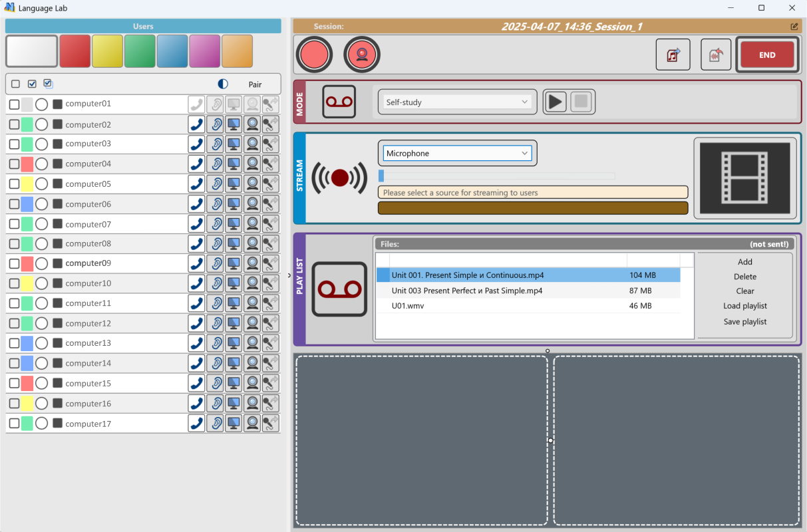Click Load playlist in the Play List panel
Image resolution: width=807 pixels, height=532 pixels.
(744, 306)
